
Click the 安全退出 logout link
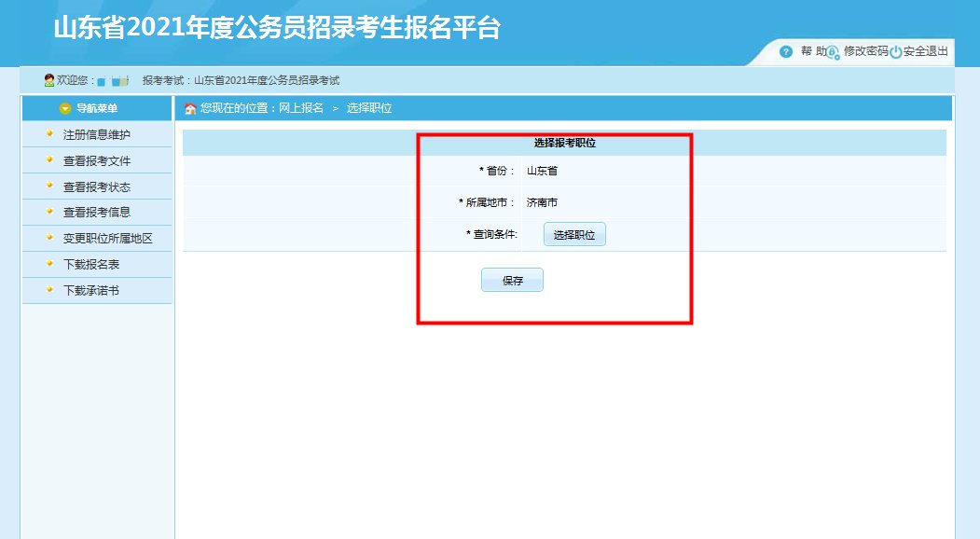coord(925,52)
